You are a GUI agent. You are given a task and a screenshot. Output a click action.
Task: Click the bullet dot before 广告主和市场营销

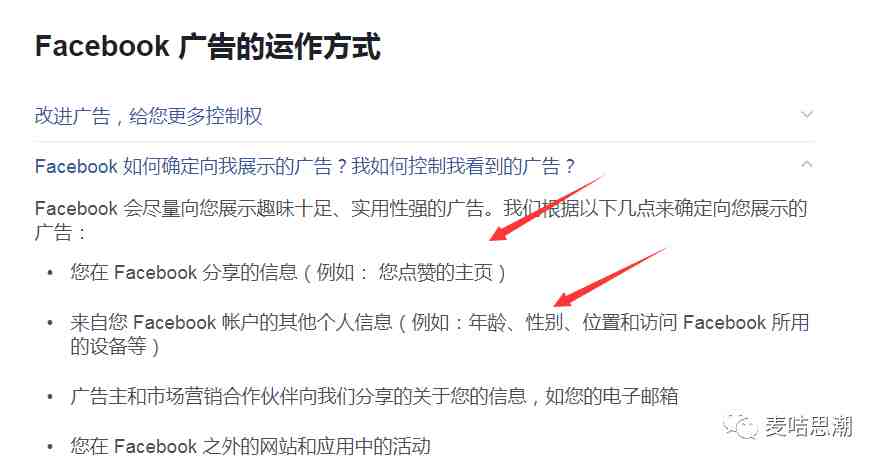pos(51,396)
